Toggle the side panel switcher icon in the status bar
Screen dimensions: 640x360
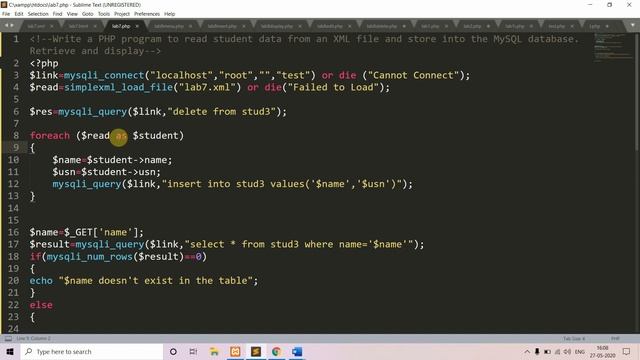(x=8, y=339)
